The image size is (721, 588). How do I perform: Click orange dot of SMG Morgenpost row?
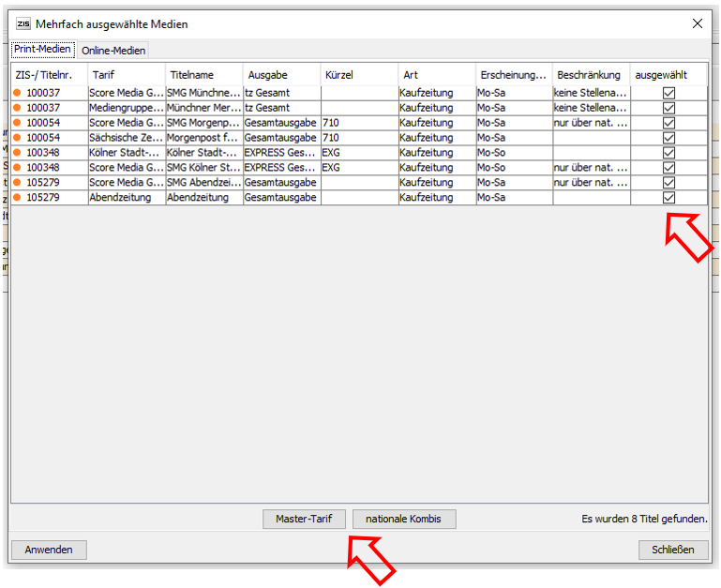[x=18, y=123]
